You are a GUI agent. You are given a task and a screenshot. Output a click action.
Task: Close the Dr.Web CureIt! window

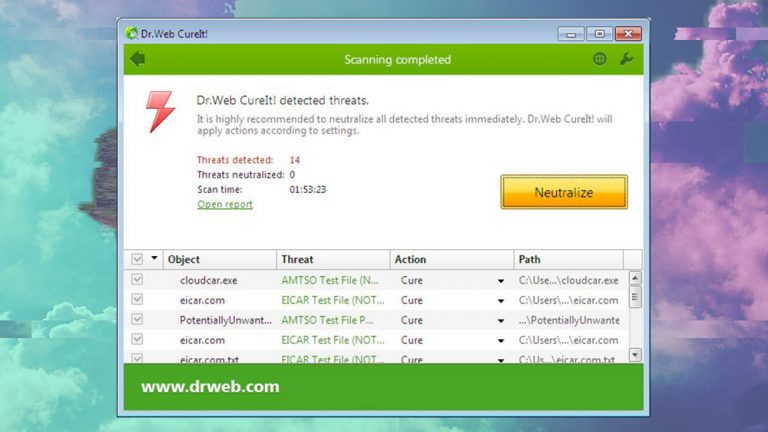pyautogui.click(x=627, y=33)
